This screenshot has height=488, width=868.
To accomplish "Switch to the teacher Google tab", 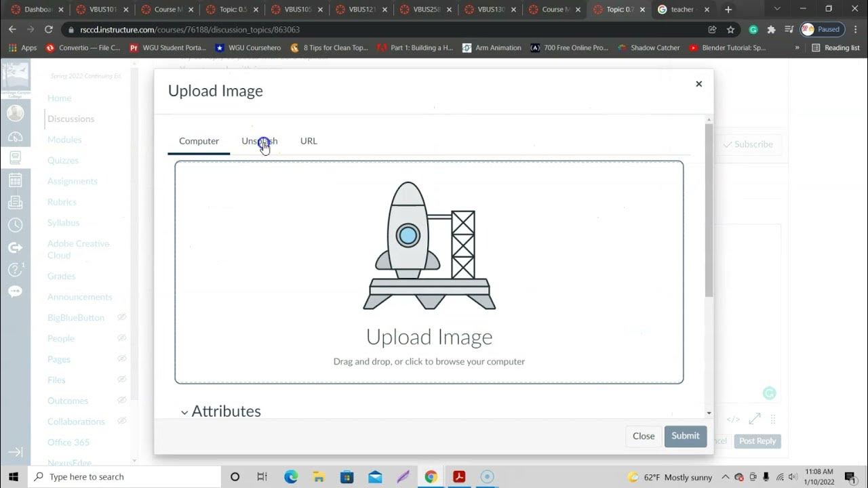I will 684,9.
